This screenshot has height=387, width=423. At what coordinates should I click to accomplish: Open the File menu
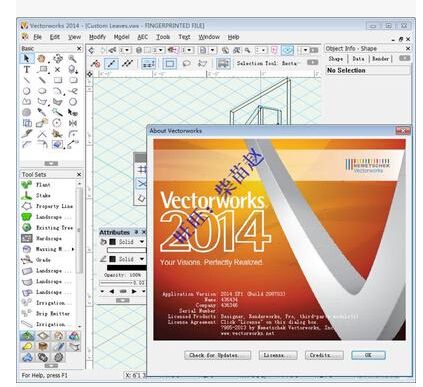point(37,37)
